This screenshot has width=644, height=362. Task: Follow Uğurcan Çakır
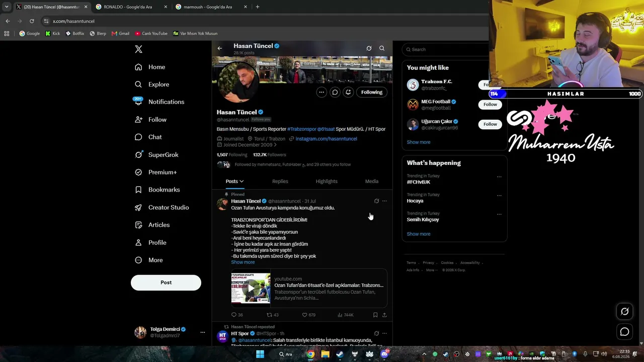pyautogui.click(x=490, y=124)
